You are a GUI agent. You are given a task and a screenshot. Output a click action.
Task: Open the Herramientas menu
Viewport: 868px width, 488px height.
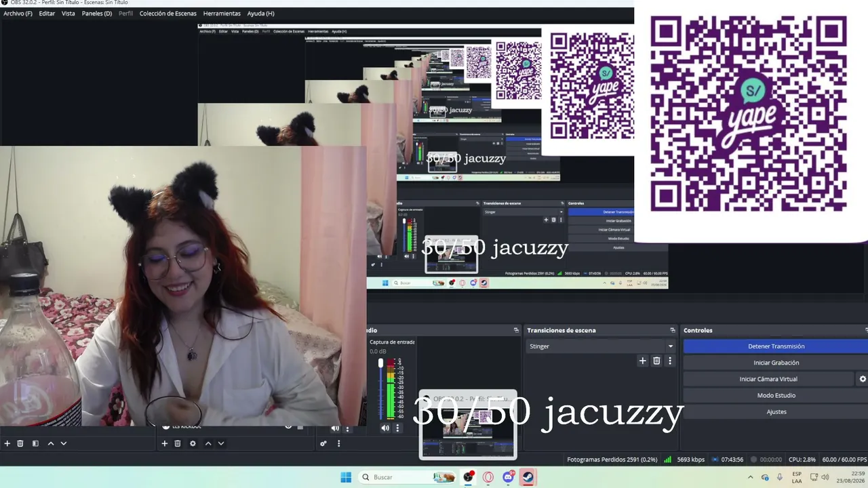(x=222, y=14)
